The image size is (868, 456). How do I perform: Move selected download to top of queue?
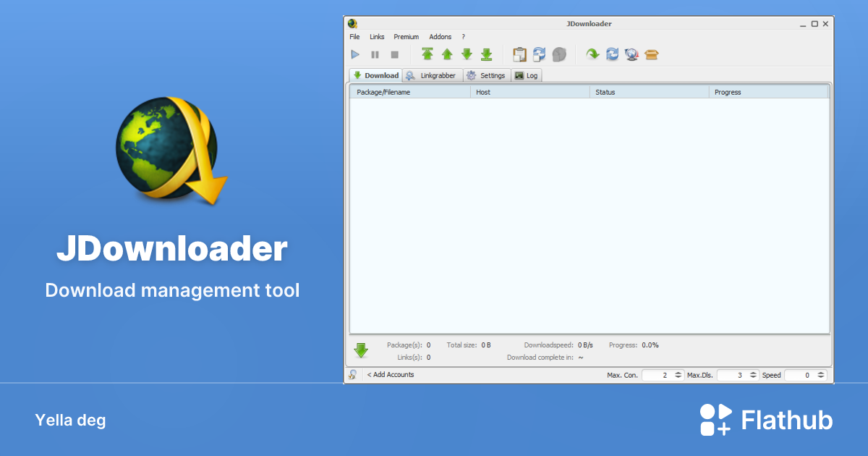(x=427, y=54)
